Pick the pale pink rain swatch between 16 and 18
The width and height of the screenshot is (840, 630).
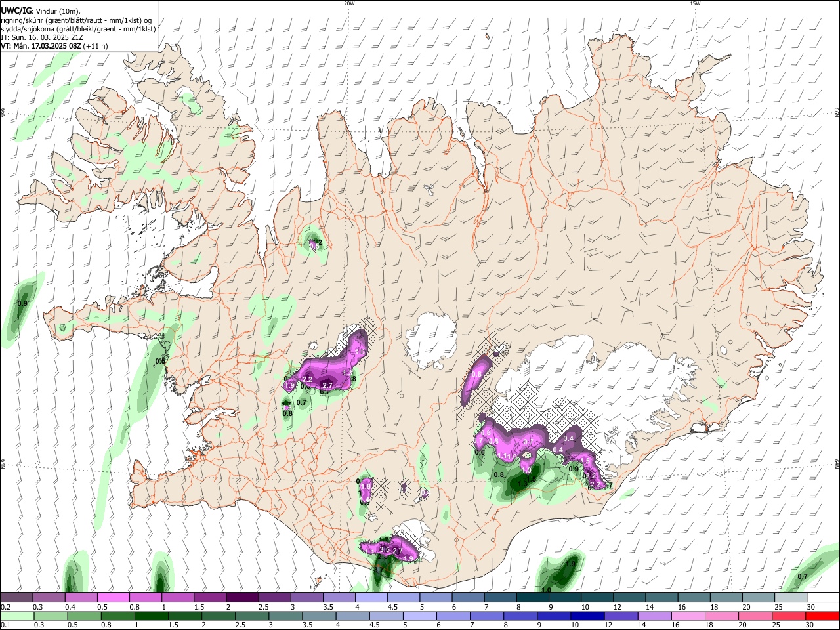[x=689, y=616]
